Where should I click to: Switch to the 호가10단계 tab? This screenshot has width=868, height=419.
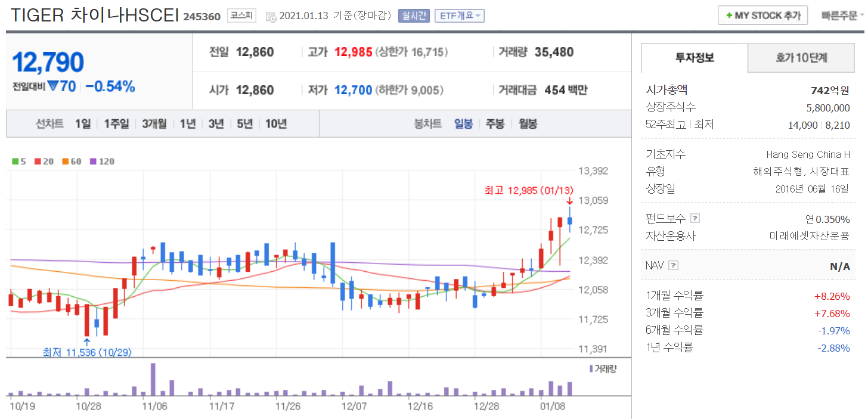click(x=801, y=58)
